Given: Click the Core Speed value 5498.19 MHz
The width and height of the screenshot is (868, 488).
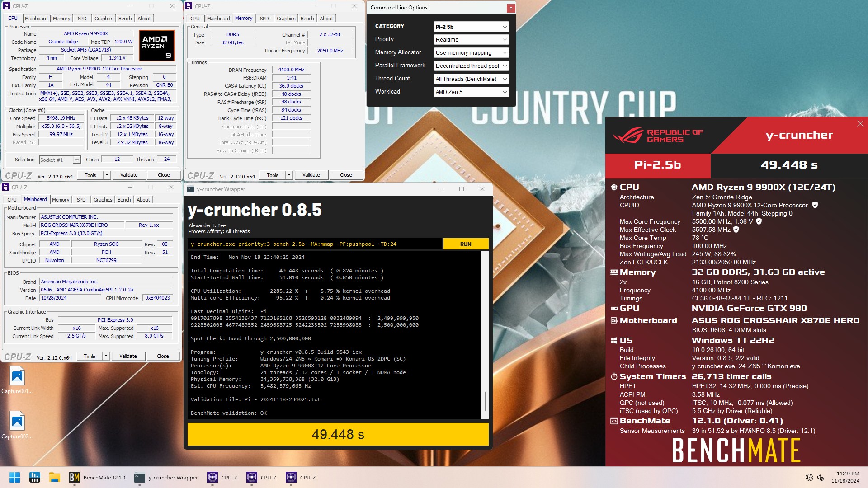Looking at the screenshot, I should click(x=61, y=118).
